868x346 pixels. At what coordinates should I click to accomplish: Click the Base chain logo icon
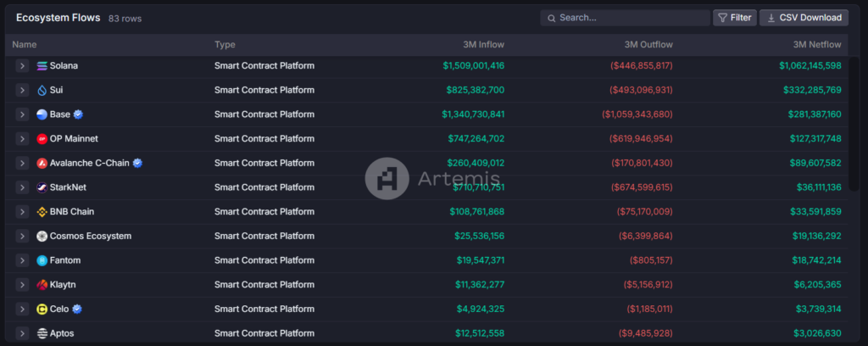point(42,114)
